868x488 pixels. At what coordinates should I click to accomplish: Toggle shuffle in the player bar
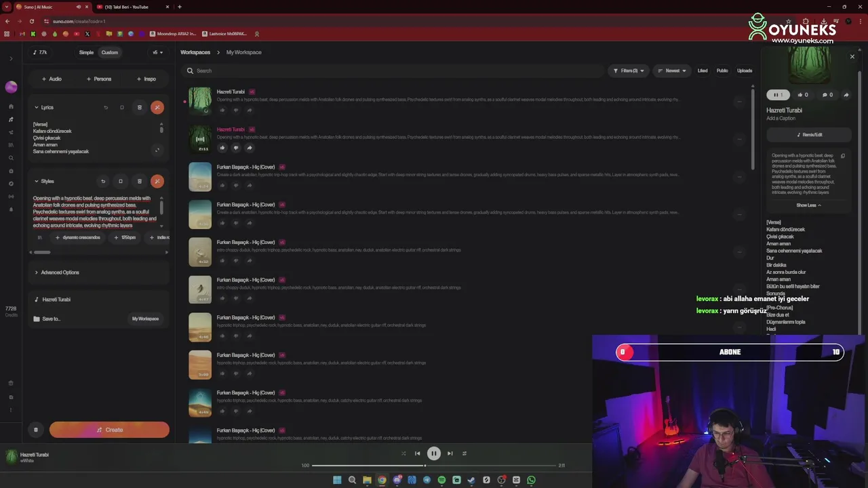403,453
